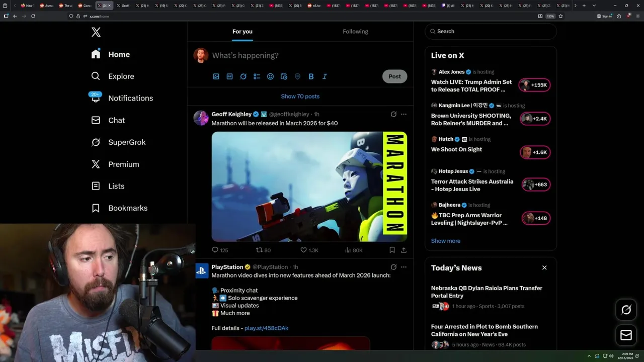
Task: Show 70 new posts
Action: pos(300,96)
